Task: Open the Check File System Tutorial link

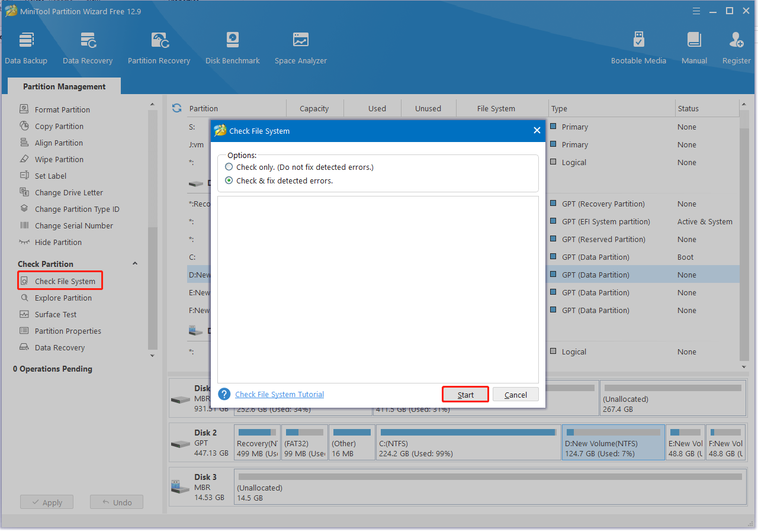Action: click(x=280, y=395)
